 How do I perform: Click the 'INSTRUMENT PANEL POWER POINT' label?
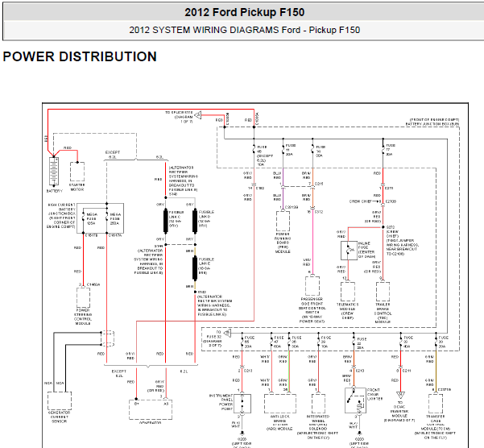coord(221,402)
